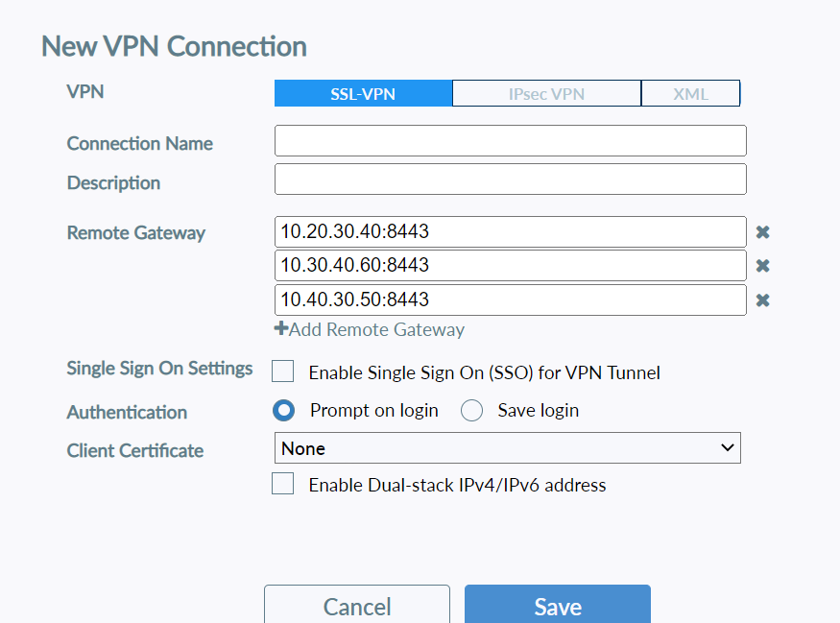Enable Single Sign On for VPN Tunnel
Image resolution: width=840 pixels, height=623 pixels.
[x=283, y=371]
